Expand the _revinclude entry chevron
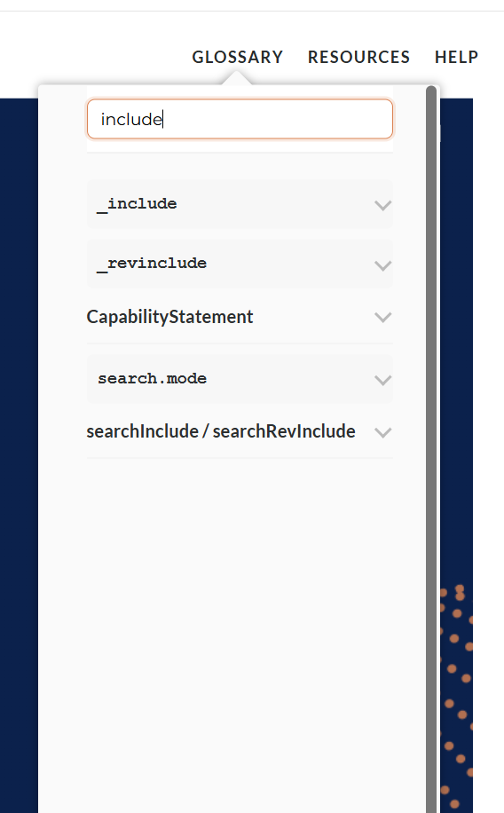The image size is (504, 813). pyautogui.click(x=382, y=265)
